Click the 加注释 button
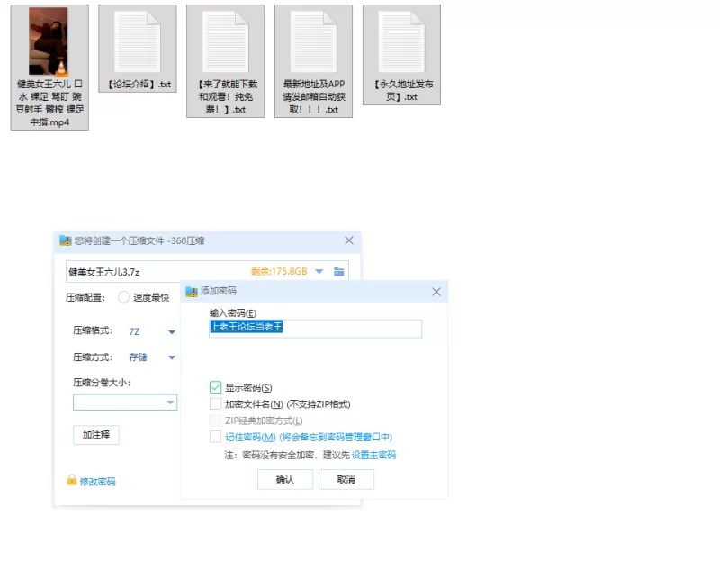This screenshot has height=588, width=720. point(96,435)
